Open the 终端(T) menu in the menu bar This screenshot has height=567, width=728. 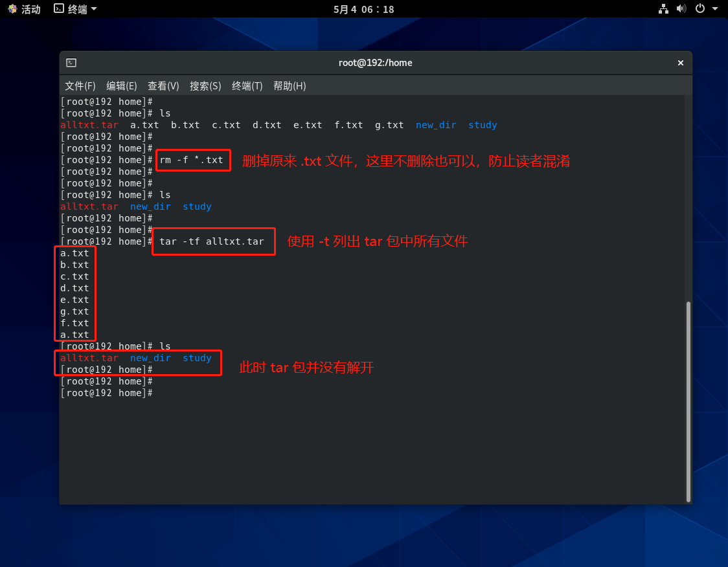coord(247,86)
